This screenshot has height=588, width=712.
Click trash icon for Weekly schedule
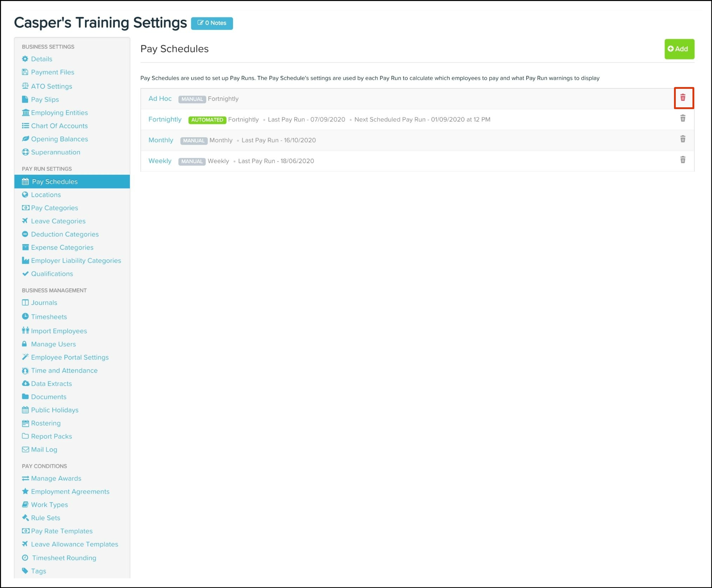point(683,160)
